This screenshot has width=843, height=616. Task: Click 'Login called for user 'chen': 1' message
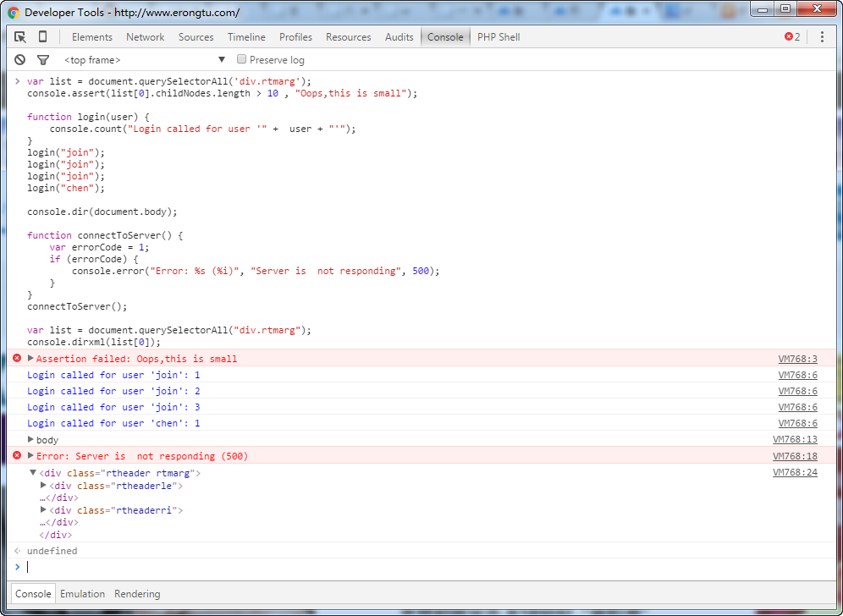113,423
